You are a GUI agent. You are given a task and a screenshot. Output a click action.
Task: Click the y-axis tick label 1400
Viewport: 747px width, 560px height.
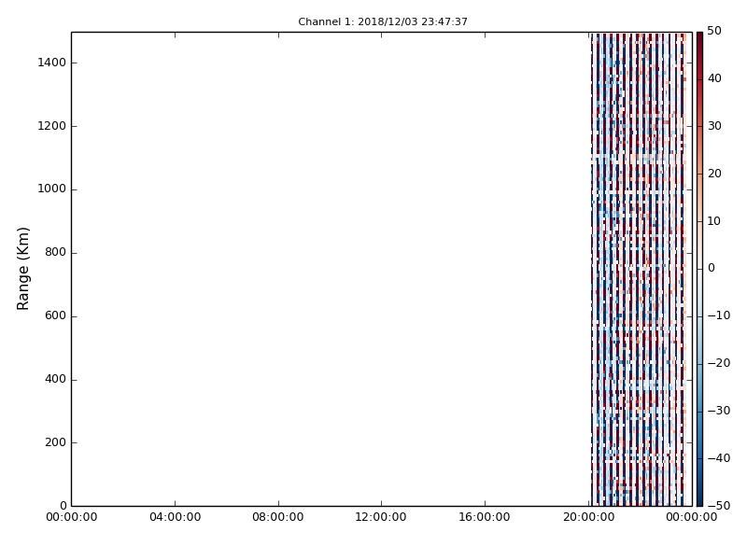(52, 63)
